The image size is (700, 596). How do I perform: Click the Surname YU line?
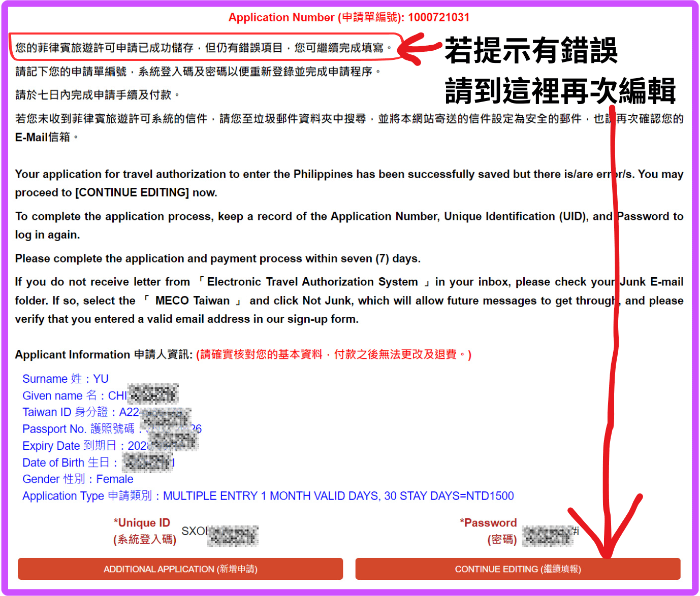[66, 379]
